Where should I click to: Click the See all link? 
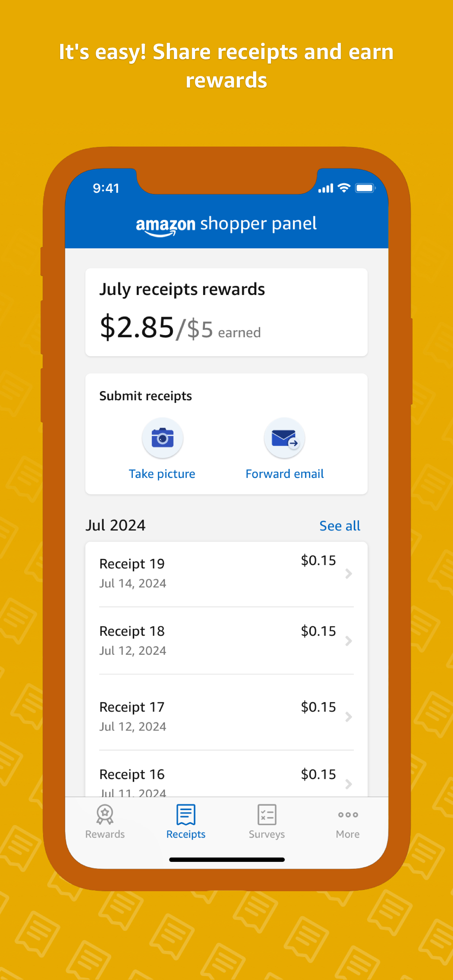coord(340,526)
